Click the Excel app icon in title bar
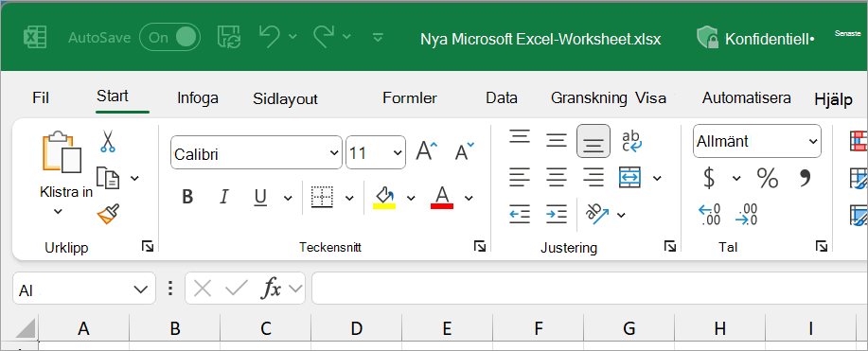The width and height of the screenshot is (868, 351). tap(34, 38)
